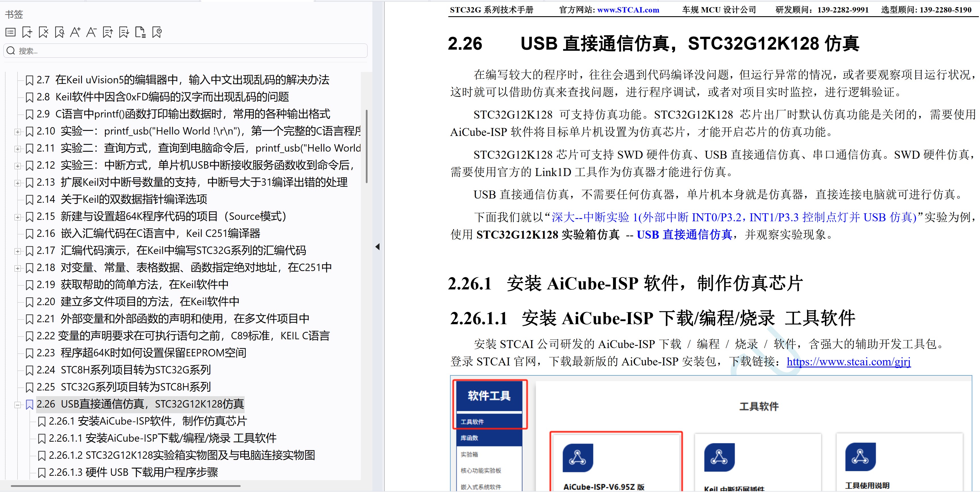The width and height of the screenshot is (980, 492).
Task: Open bookmark 2.19 获取帮助的简单方法
Action: point(132,284)
